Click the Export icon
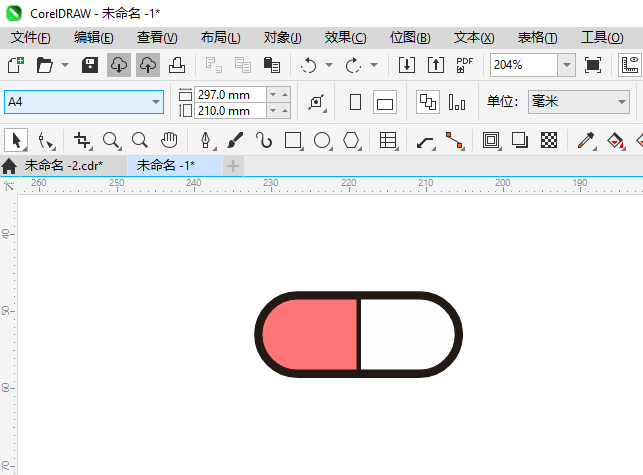The image size is (643, 475). [436, 65]
